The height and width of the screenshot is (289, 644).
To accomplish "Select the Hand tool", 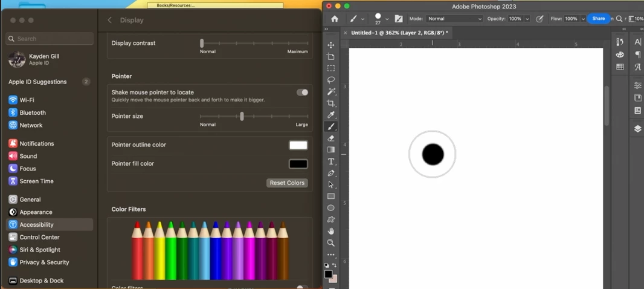I will (x=330, y=231).
